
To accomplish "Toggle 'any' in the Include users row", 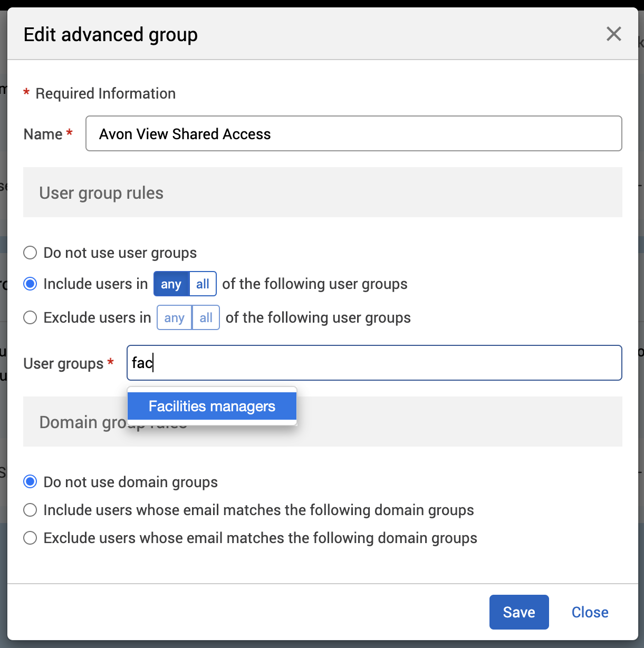I will coord(171,284).
